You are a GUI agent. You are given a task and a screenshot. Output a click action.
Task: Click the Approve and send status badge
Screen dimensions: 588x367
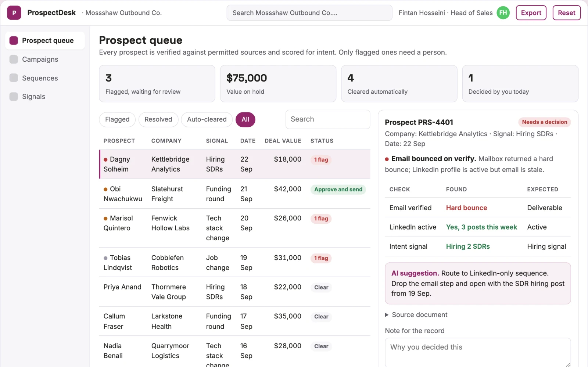tap(338, 190)
